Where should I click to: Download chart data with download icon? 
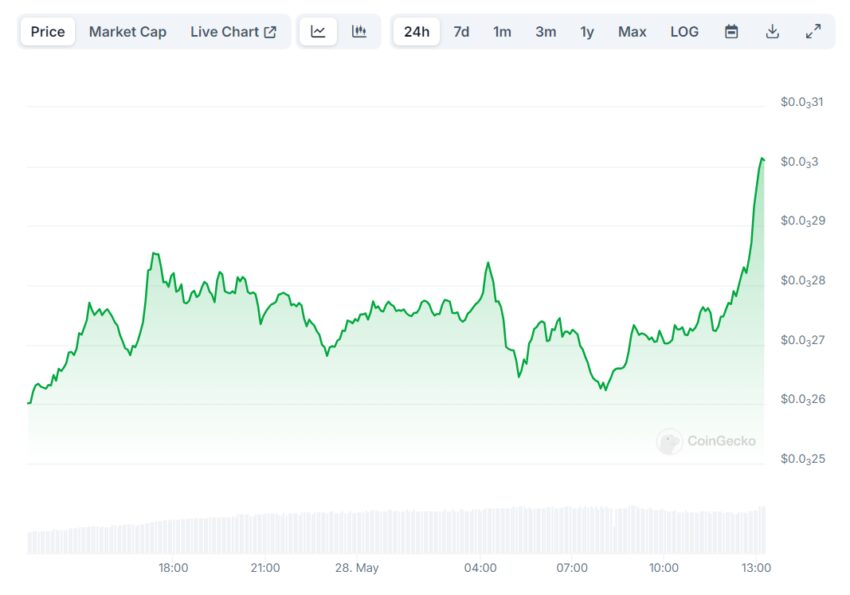pyautogui.click(x=772, y=31)
